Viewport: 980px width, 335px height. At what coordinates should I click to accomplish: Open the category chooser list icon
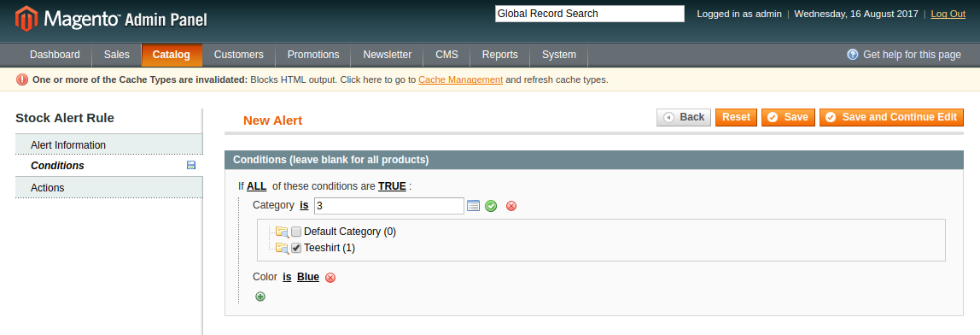(x=473, y=205)
